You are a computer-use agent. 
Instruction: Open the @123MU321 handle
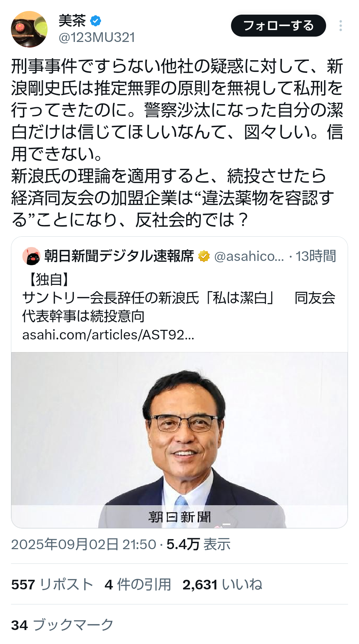coord(97,38)
